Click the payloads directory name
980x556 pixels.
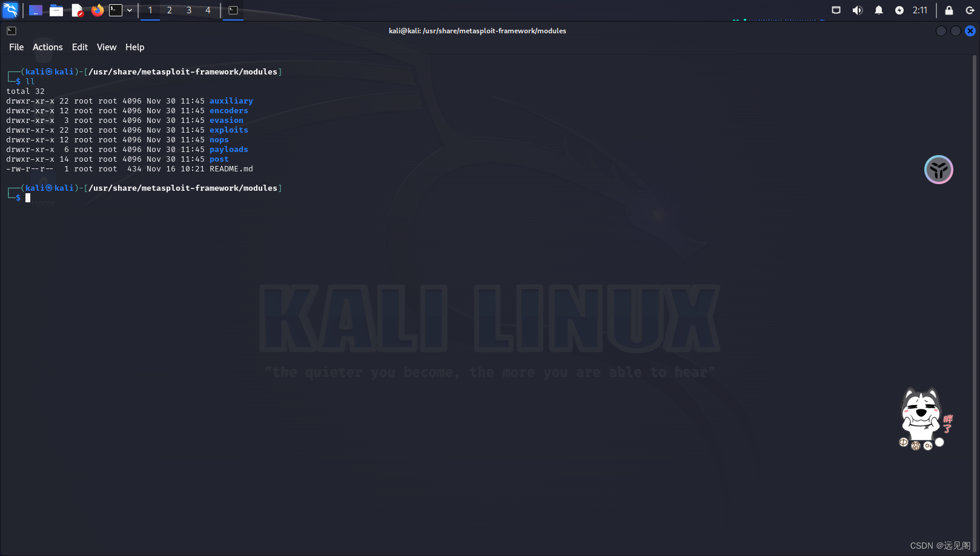coord(229,150)
